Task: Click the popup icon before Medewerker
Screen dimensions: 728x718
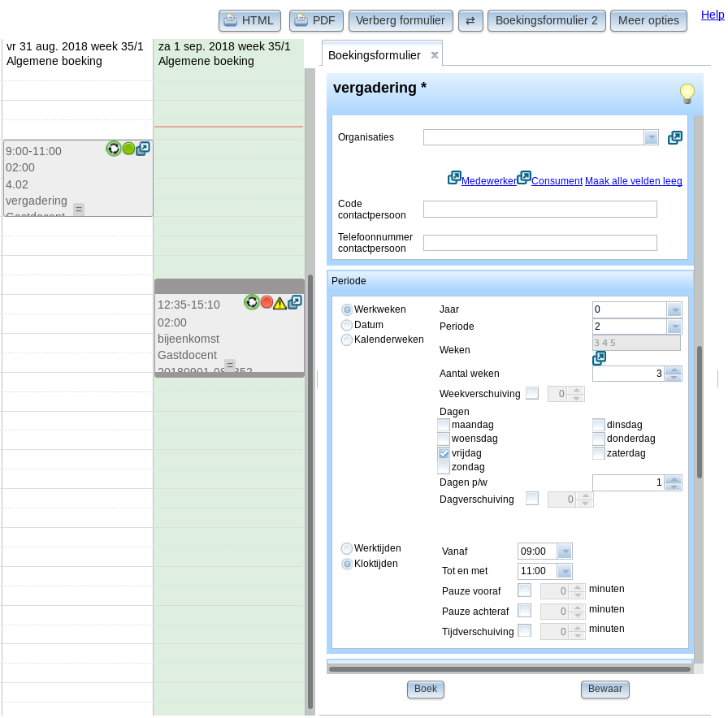Action: [x=454, y=177]
